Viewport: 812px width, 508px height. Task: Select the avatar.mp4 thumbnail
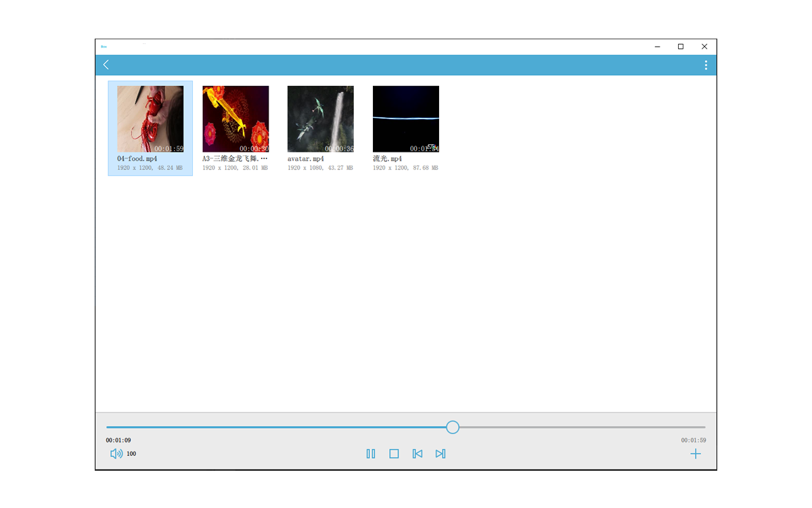[321, 119]
